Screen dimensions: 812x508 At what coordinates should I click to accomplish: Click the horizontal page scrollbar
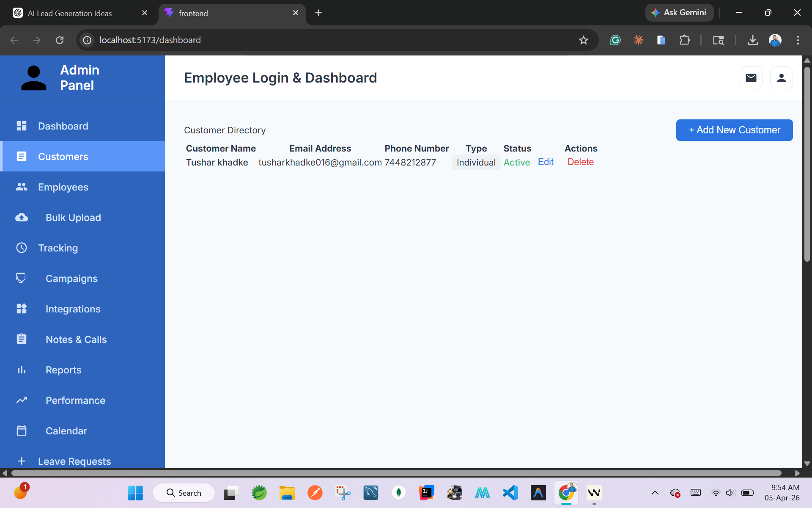(396, 473)
